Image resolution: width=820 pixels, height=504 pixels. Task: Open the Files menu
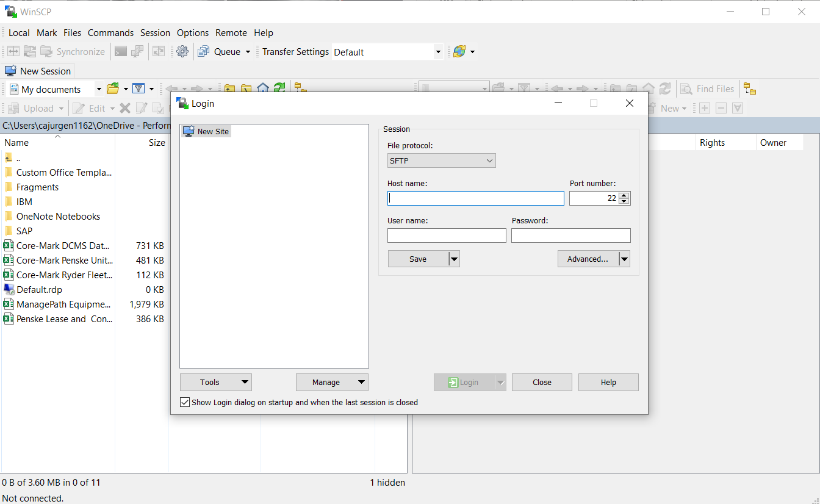(72, 33)
